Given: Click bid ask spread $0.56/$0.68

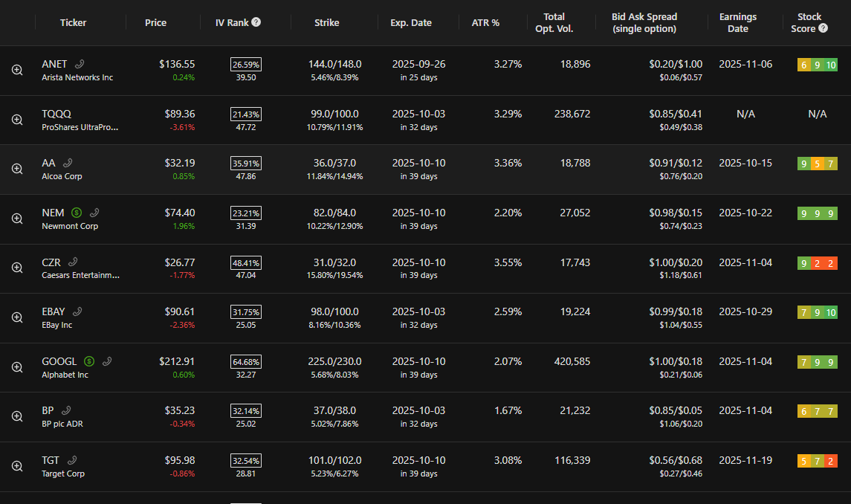Looking at the screenshot, I should click(x=676, y=461).
